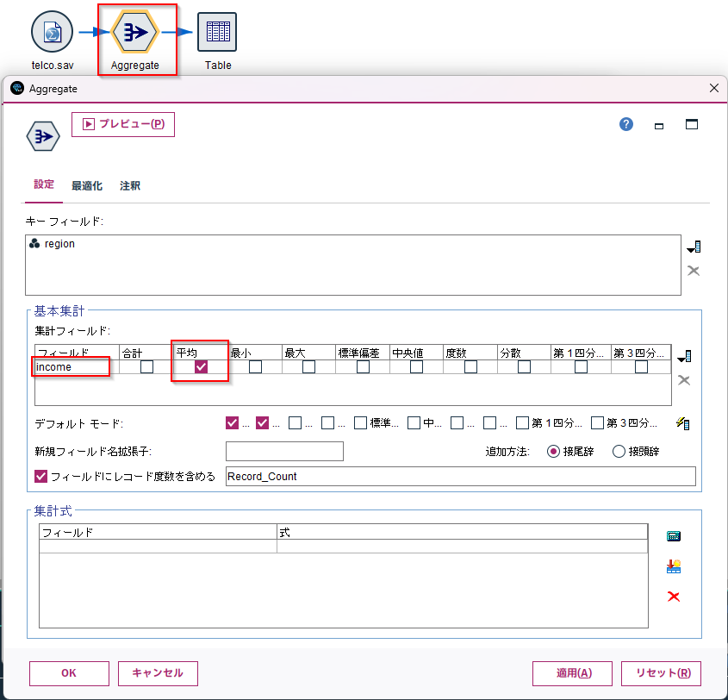Screen dimensions: 728x700
Task: Select region in key fields list
Action: coord(52,244)
